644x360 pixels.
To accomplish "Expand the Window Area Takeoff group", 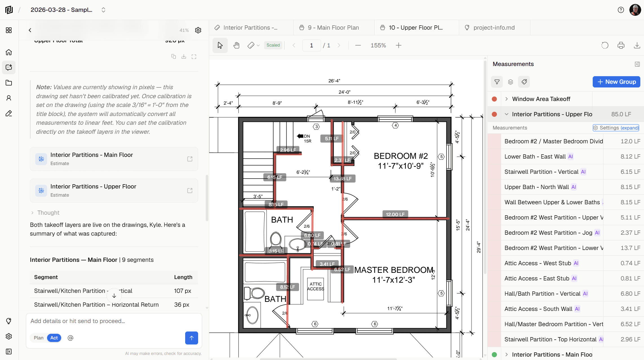I will coord(506,99).
